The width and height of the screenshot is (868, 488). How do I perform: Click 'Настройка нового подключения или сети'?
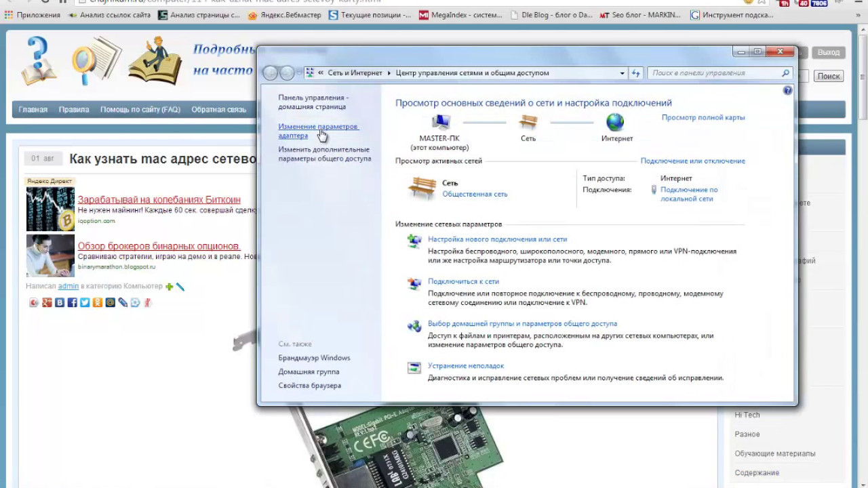pyautogui.click(x=497, y=239)
